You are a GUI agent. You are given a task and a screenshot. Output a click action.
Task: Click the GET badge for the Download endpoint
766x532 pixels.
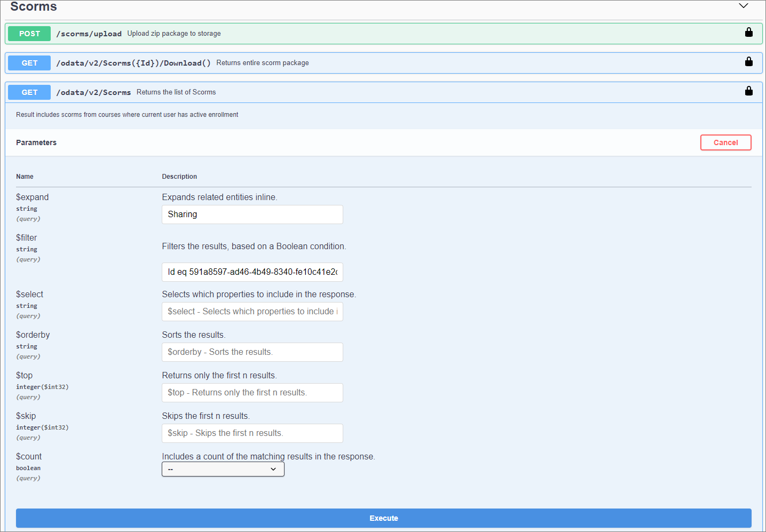29,63
